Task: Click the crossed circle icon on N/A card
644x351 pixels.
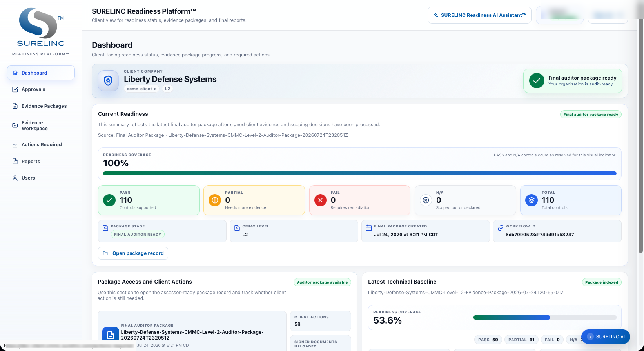Action: tap(426, 200)
